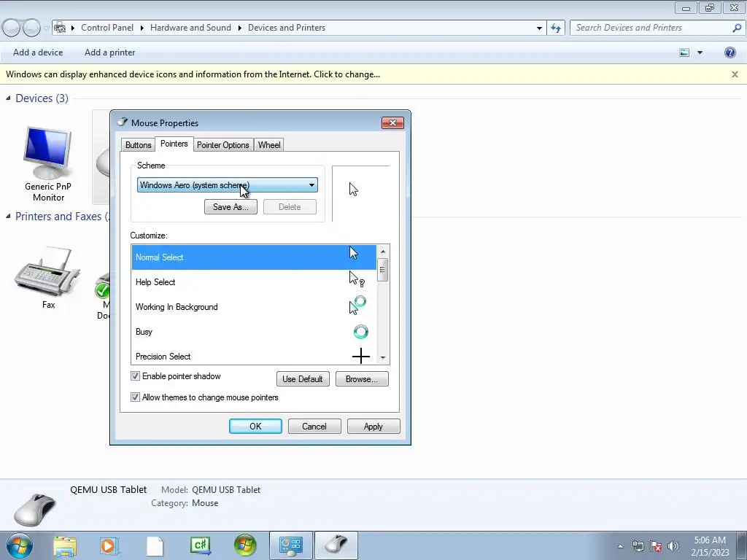Toggle Enable pointer shadow checkbox
The height and width of the screenshot is (560, 747).
tap(135, 376)
